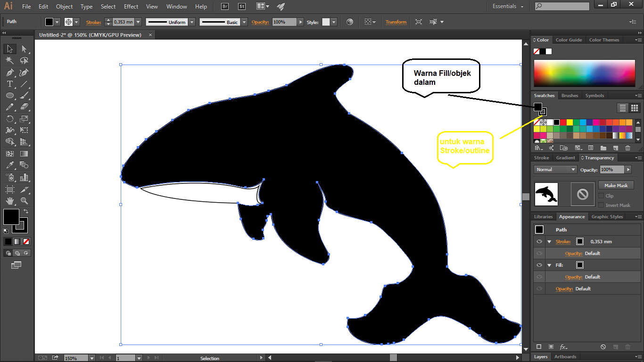Viewport: 644px width, 362px height.
Task: Select the Ellipse tool
Action: pos(9,96)
